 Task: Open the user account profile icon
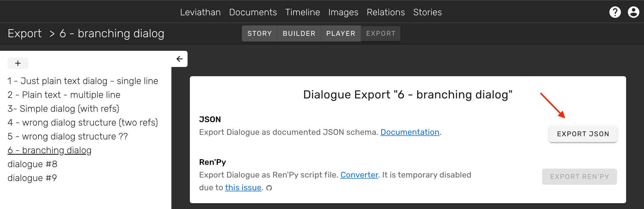[x=633, y=12]
